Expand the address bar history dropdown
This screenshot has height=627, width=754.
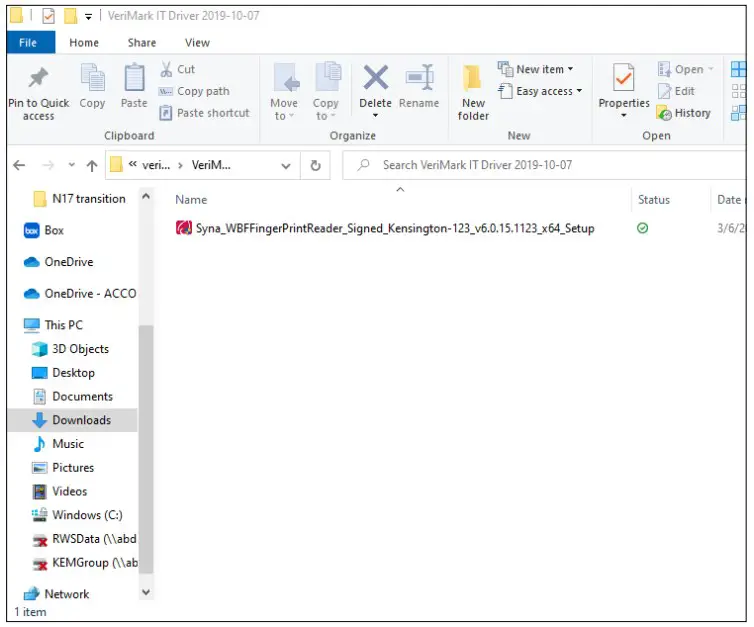286,166
